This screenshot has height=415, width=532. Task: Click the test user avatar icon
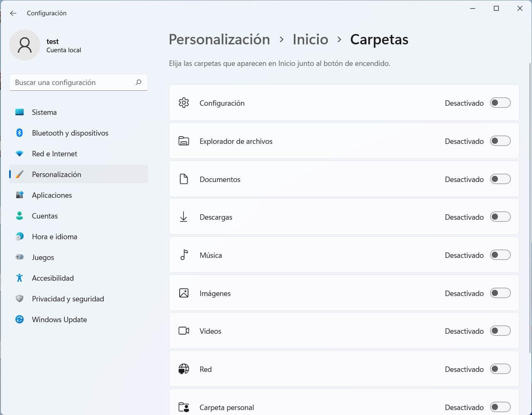[x=25, y=45]
